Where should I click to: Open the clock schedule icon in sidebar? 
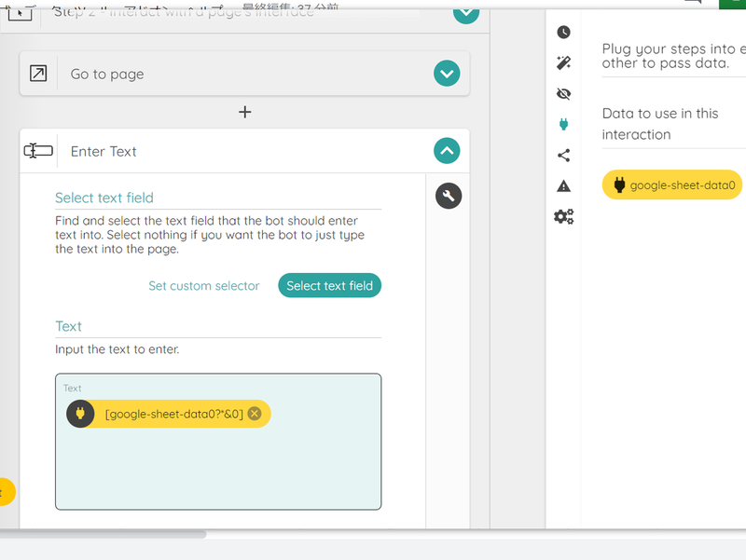tap(563, 33)
